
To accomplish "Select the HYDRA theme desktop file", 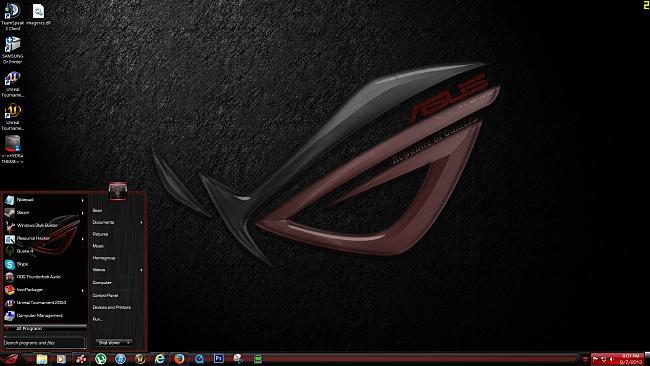I will pyautogui.click(x=12, y=150).
